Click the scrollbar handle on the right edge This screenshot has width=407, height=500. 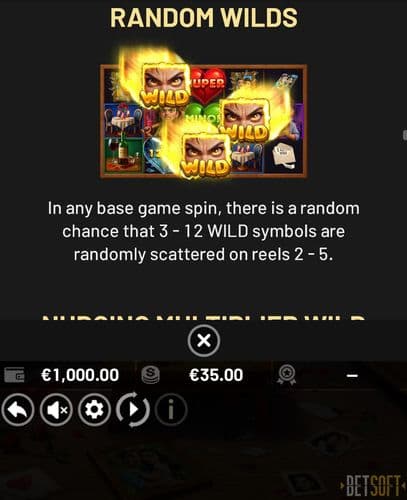(405, 135)
